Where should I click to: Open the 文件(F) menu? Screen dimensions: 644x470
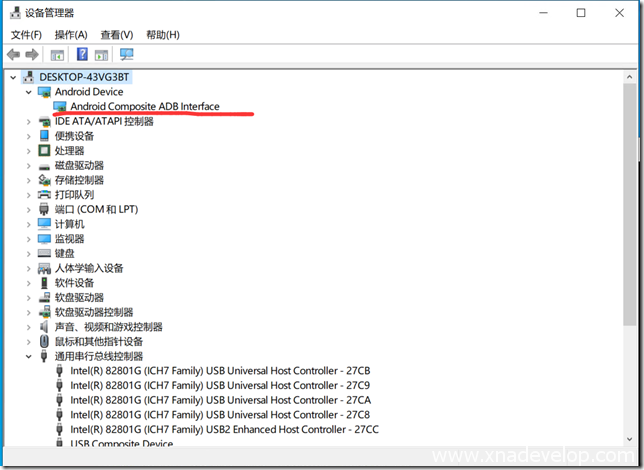[26, 35]
